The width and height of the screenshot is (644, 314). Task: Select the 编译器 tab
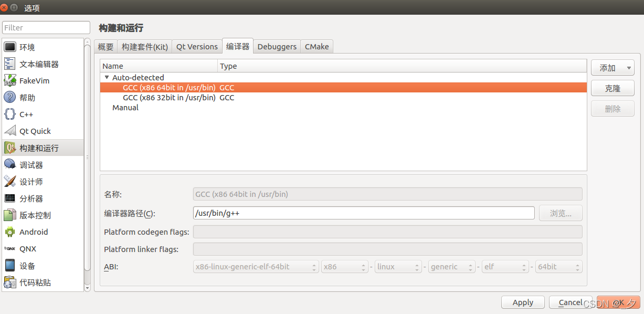(x=238, y=46)
